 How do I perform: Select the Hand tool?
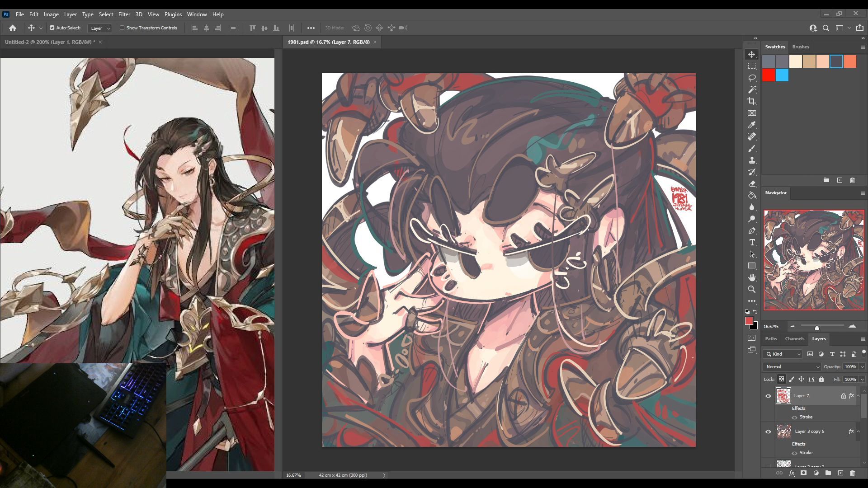(752, 277)
